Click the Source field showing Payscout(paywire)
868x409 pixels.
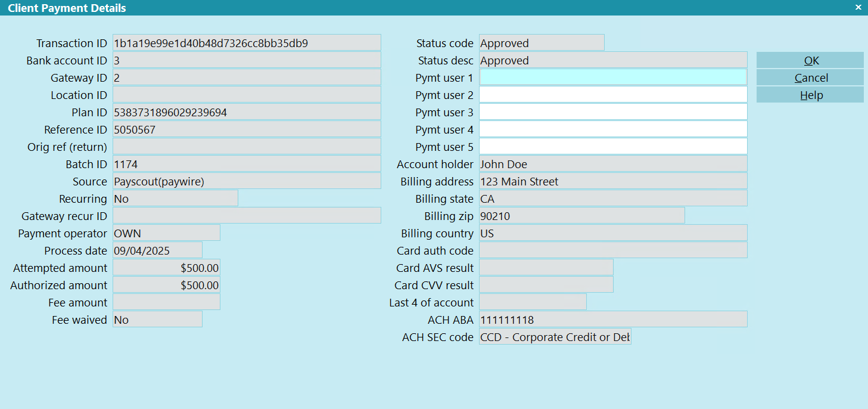point(246,181)
